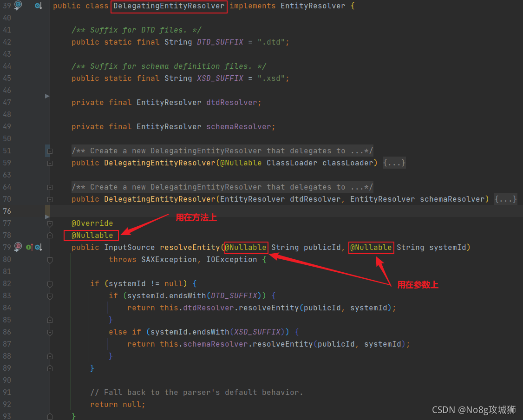Collapse the 'if (systemId != null)' block at line 82

tap(50, 284)
